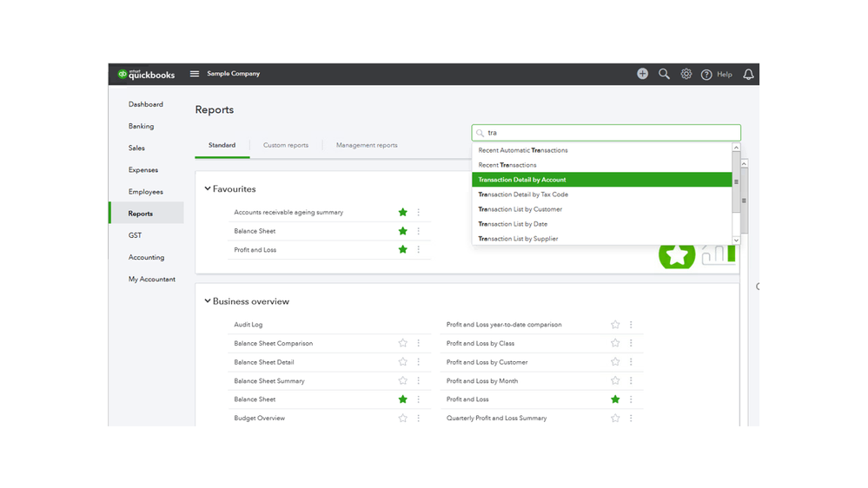Open options for Profit and Loss year-to-date comparison
The width and height of the screenshot is (868, 488).
[631, 325]
